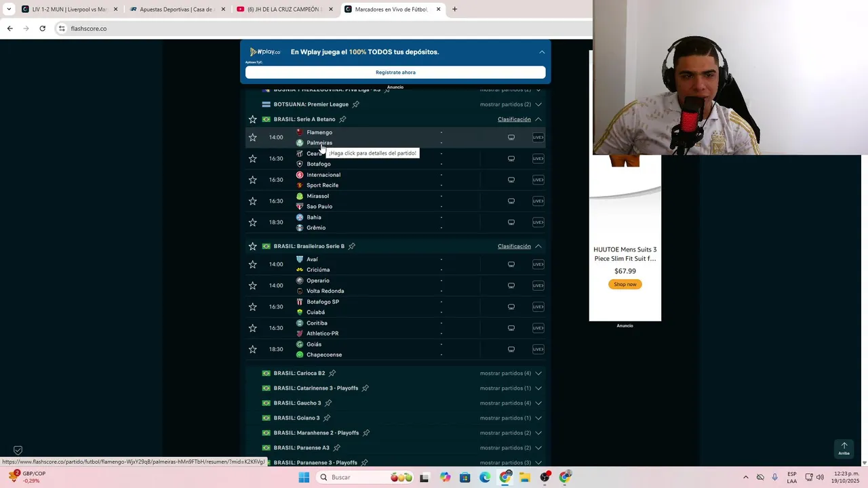Viewport: 868px width, 488px height.
Task: Collapse the BRASIL Serie A Betano section
Action: (538, 119)
